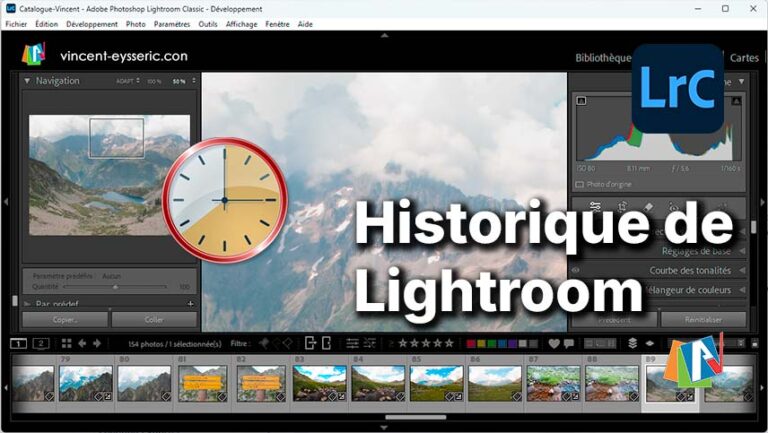Hide the left panel group arrow
This screenshot has width=768, height=433.
click(x=5, y=202)
